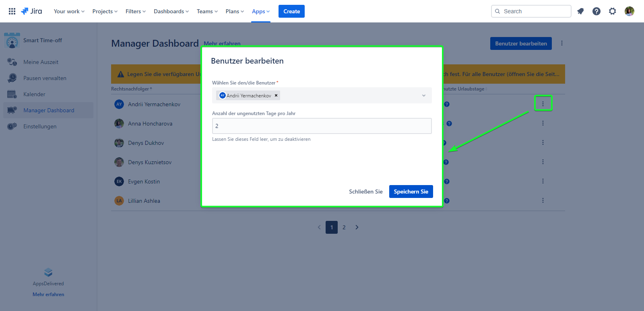Screen dimensions: 644x311
Task: Open the help question mark icon
Action: point(597,11)
